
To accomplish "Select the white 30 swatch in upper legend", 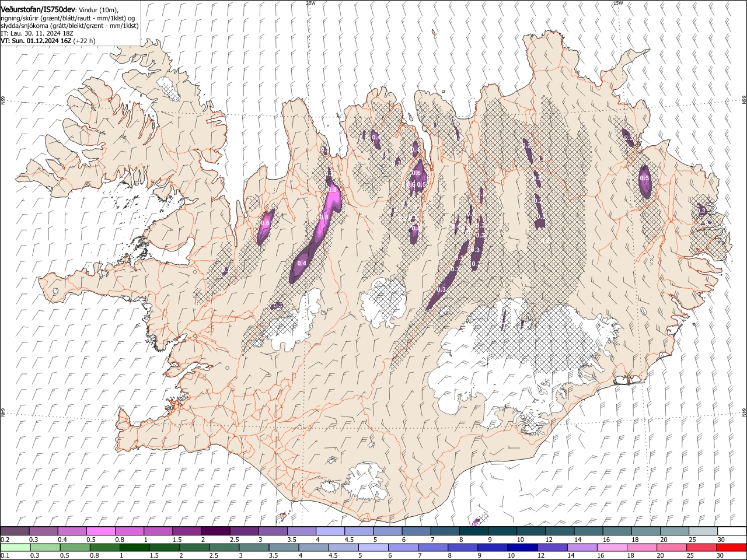I will [x=732, y=531].
